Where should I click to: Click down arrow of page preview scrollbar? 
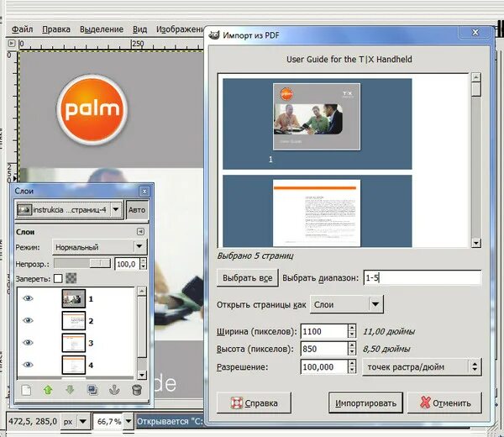point(476,243)
